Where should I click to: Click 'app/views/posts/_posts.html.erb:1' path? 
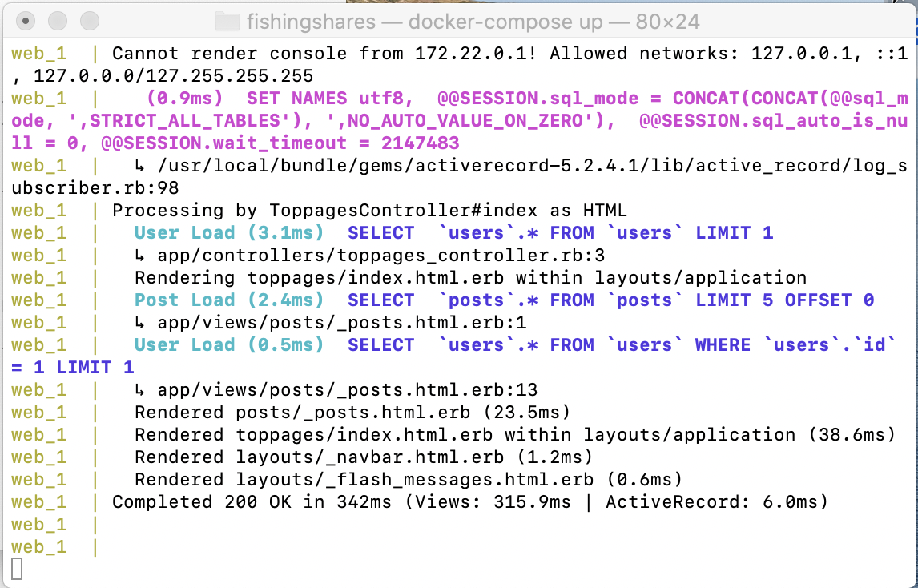click(x=341, y=323)
